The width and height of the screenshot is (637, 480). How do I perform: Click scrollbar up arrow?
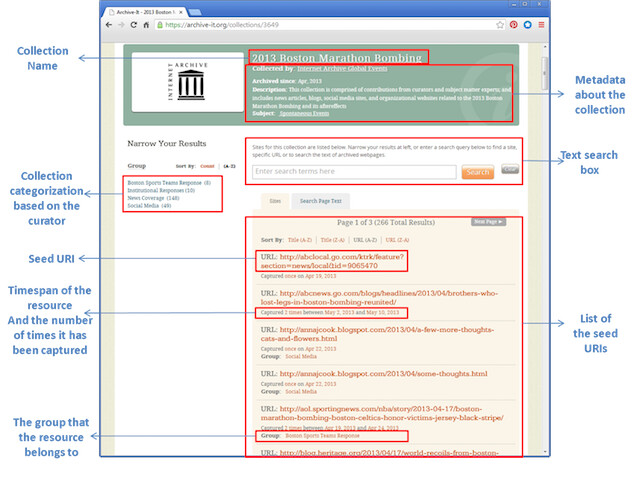pyautogui.click(x=545, y=48)
